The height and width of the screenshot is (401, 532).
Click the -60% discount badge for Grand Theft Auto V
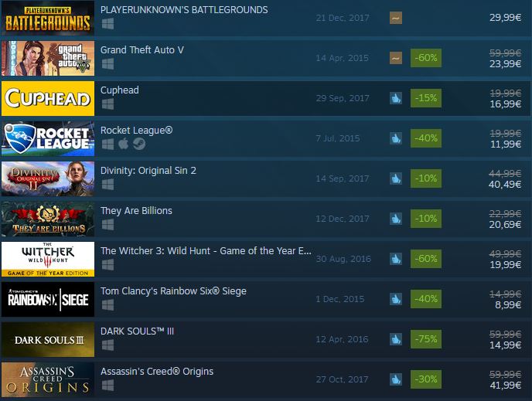click(x=426, y=58)
